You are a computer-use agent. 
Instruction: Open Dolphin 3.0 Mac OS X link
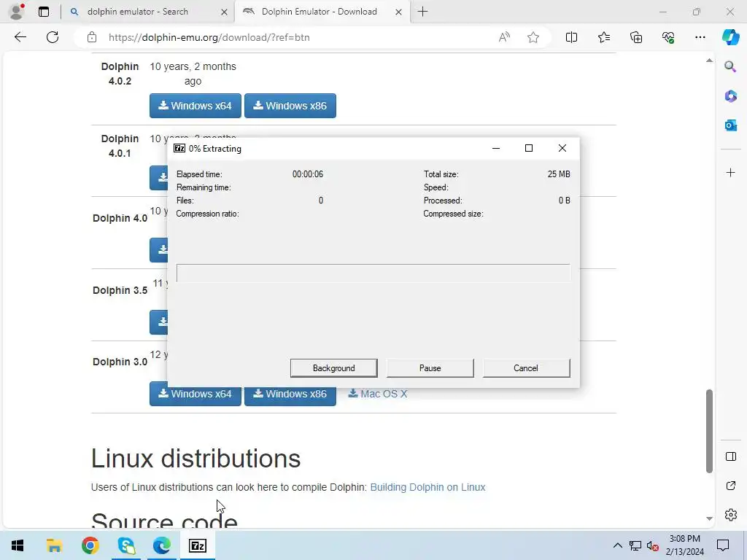coord(378,394)
